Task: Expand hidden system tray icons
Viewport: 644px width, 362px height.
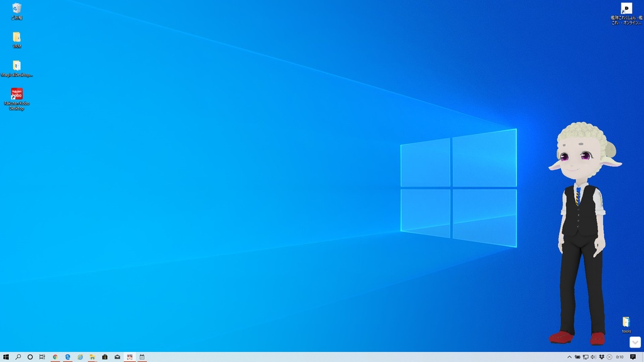Action: point(569,357)
